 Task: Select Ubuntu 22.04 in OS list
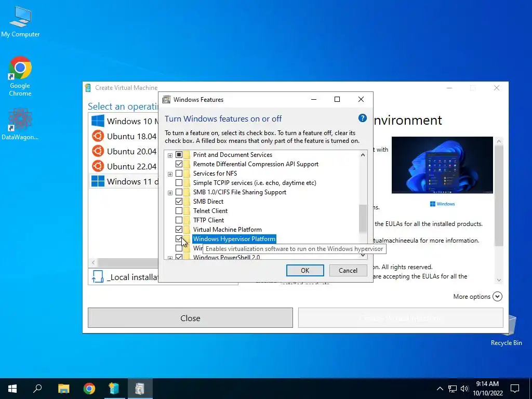coord(124,166)
